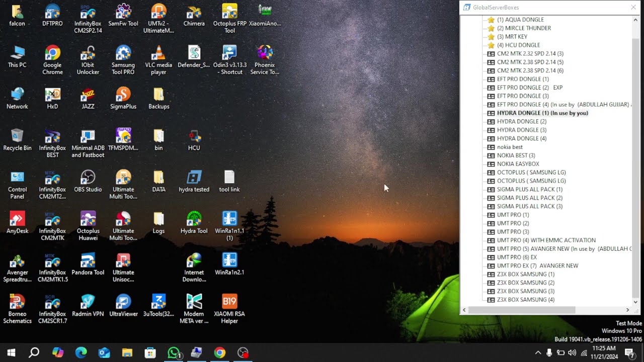Select Z3X BOX SAMSUNG (4) row
Image resolution: width=644 pixels, height=362 pixels.
click(x=526, y=300)
